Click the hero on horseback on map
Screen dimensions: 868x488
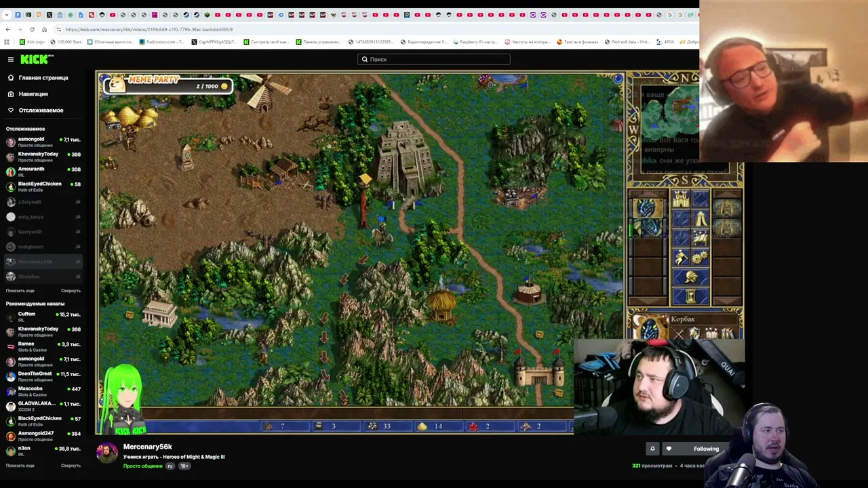381,230
